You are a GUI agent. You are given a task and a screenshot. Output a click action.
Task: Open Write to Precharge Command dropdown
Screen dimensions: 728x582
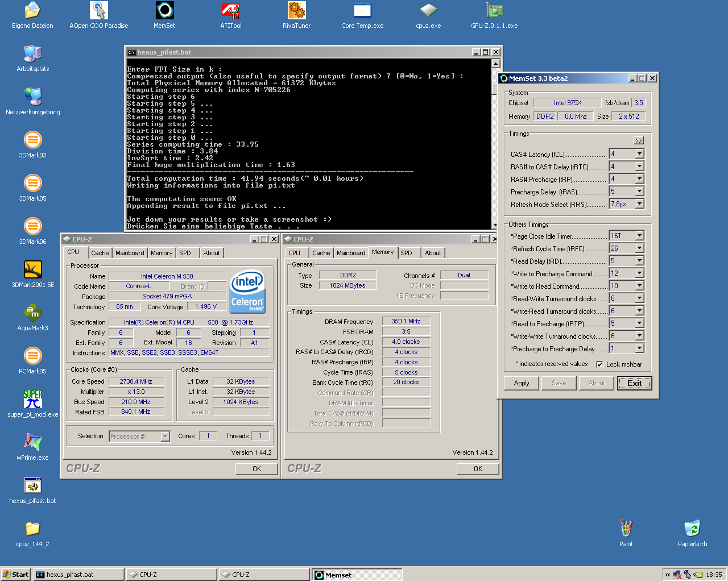click(640, 273)
